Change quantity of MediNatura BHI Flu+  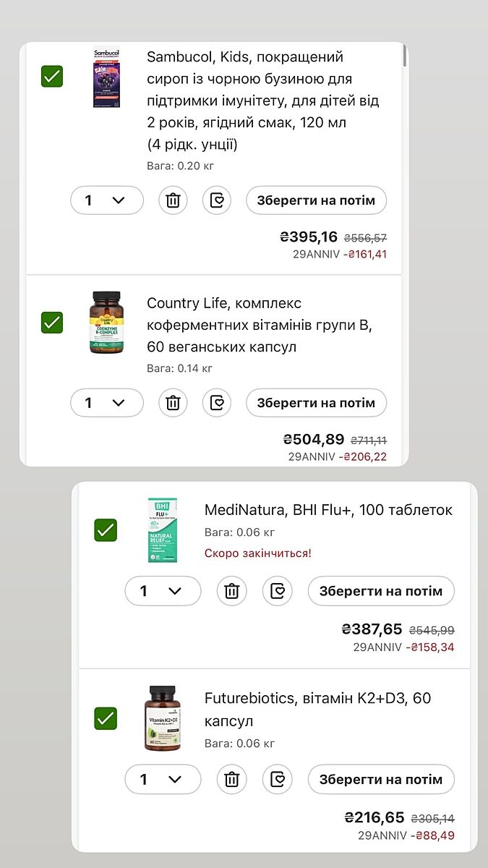point(163,591)
